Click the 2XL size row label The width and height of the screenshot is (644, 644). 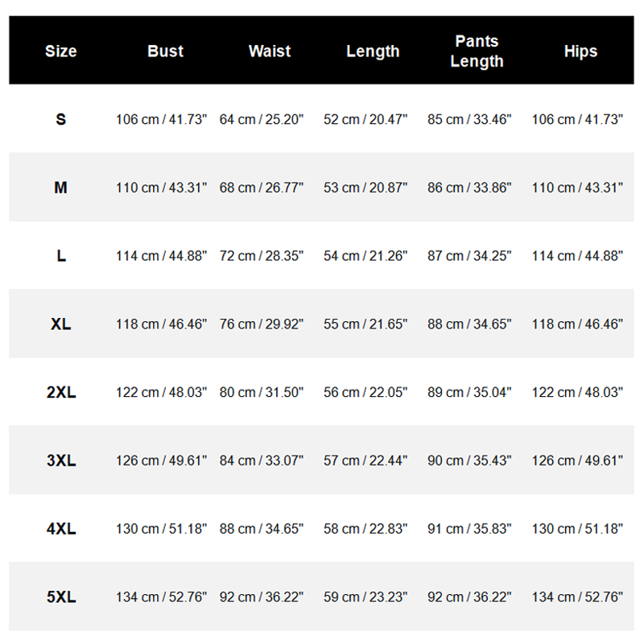(x=60, y=393)
